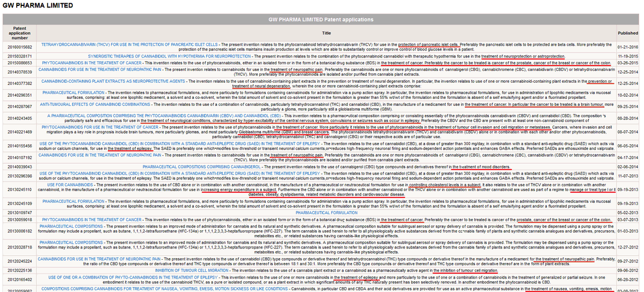Click the published date 01-21-2016
The height and width of the screenshot is (292, 644).
click(628, 47)
